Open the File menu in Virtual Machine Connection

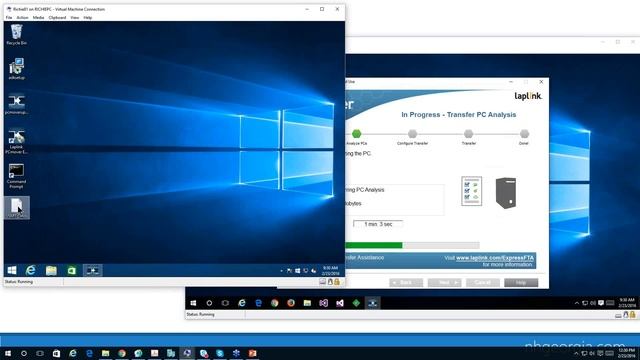tap(9, 18)
